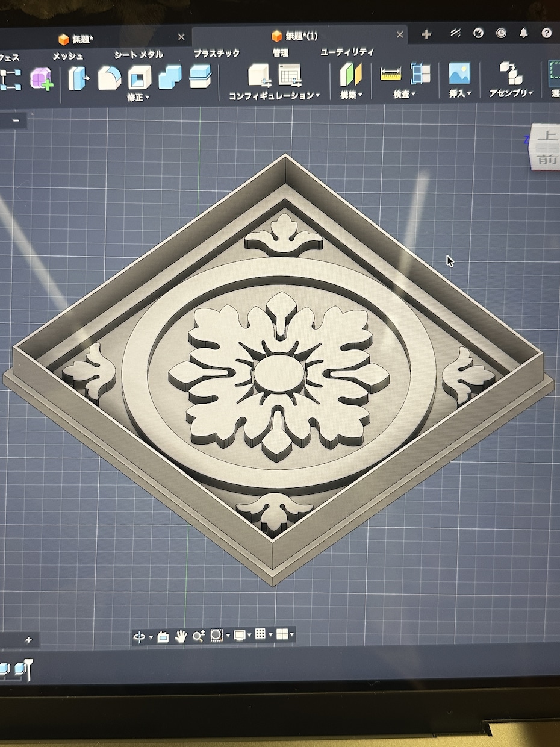Click the Zoom Window icon in navigation bar

[217, 635]
